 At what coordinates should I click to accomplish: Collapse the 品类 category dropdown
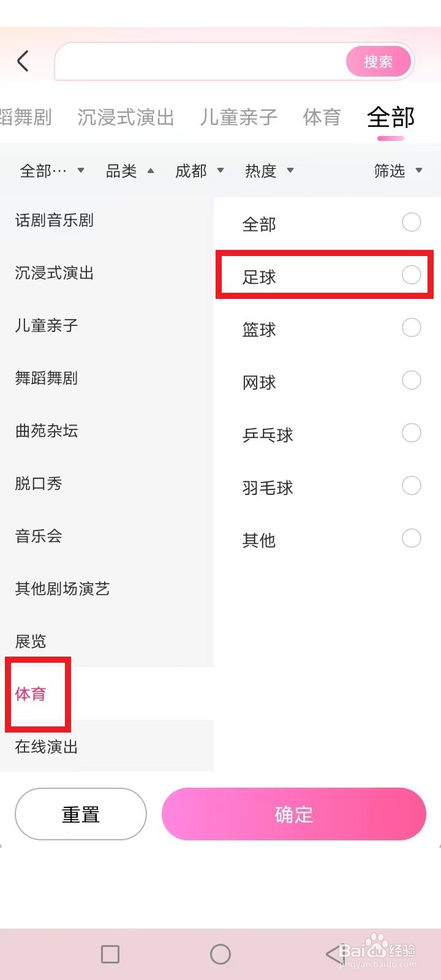(x=129, y=171)
